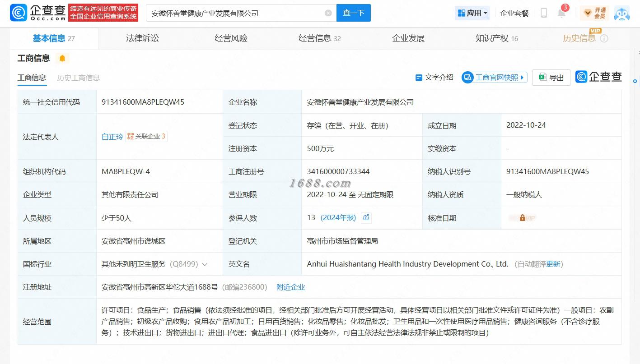Expand the 国标行业 Q8499 chevron
This screenshot has height=364, width=640.
click(205, 264)
